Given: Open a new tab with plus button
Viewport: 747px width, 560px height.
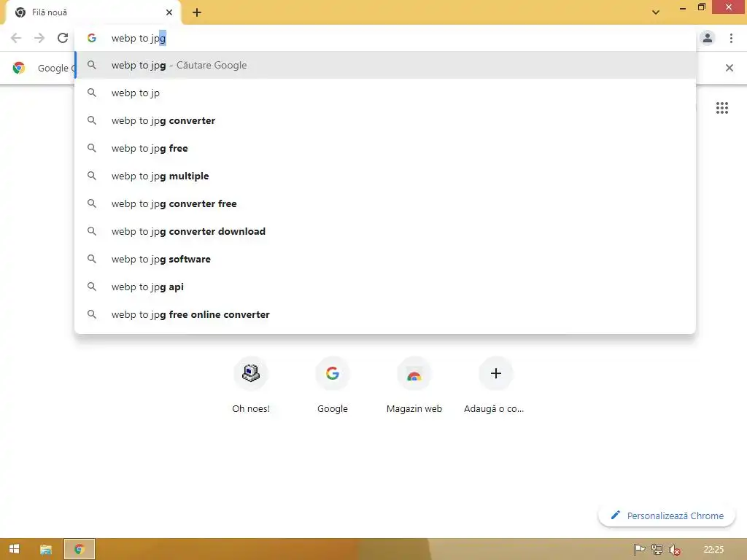Looking at the screenshot, I should click(197, 12).
